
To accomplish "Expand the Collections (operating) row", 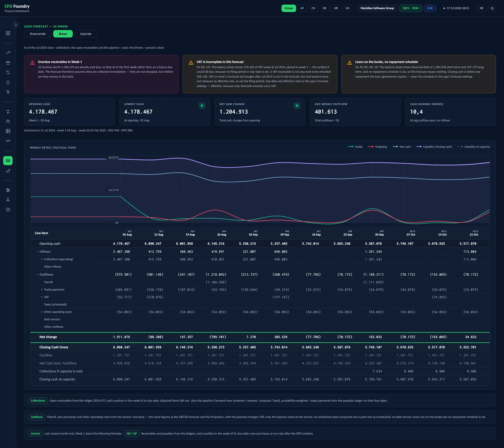I will 42,259.
